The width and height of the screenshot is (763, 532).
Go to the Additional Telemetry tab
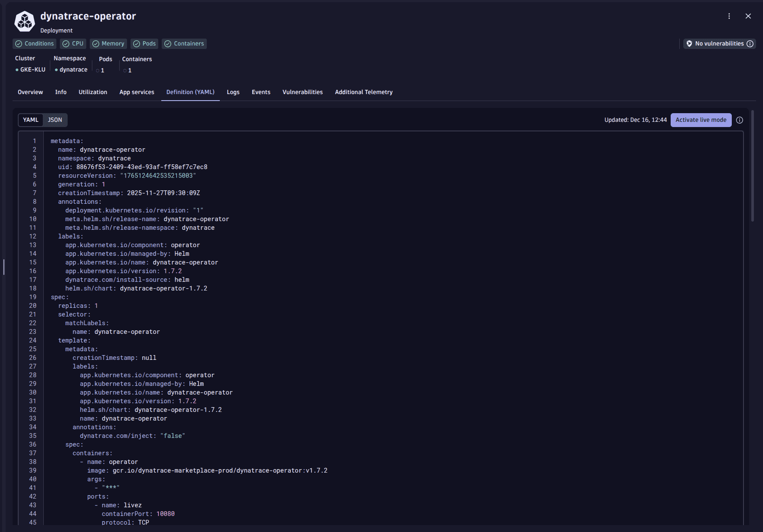[x=364, y=92]
